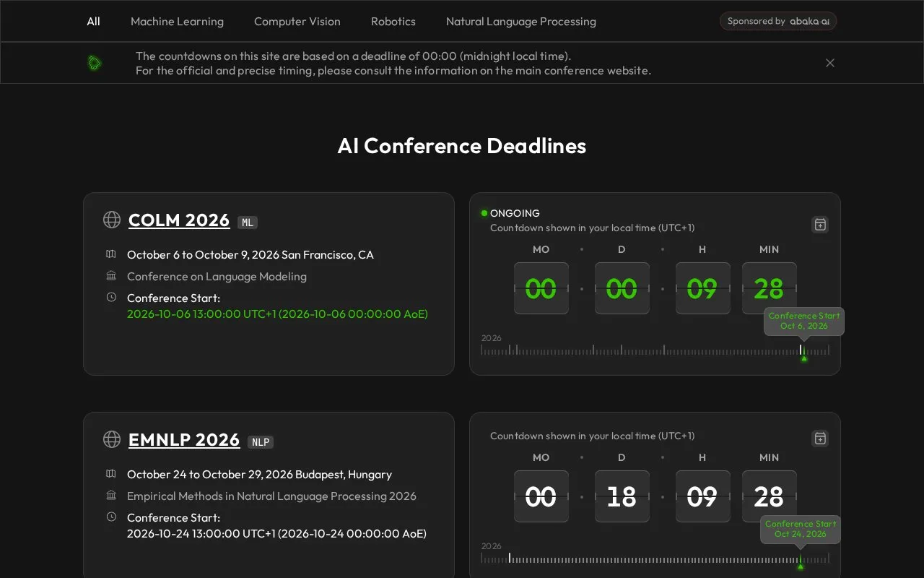Click Empirical Methods in Natural Language Processing text
Screen dimensions: 924x578
click(271, 496)
